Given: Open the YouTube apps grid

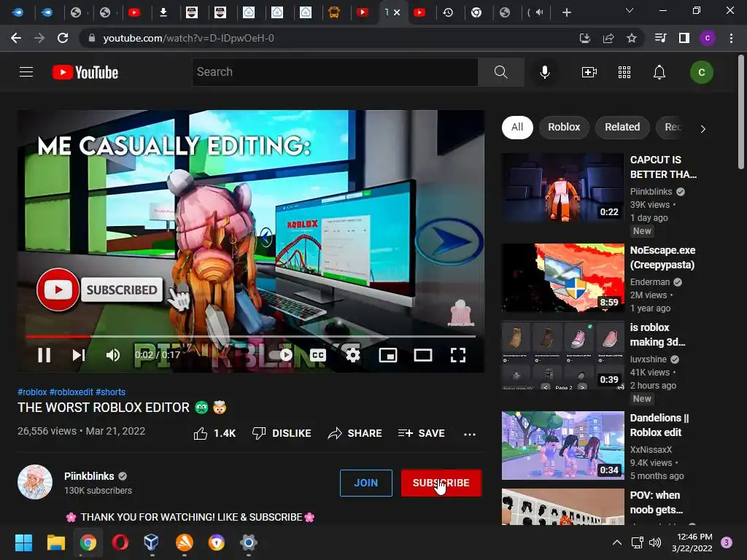Looking at the screenshot, I should click(x=624, y=72).
